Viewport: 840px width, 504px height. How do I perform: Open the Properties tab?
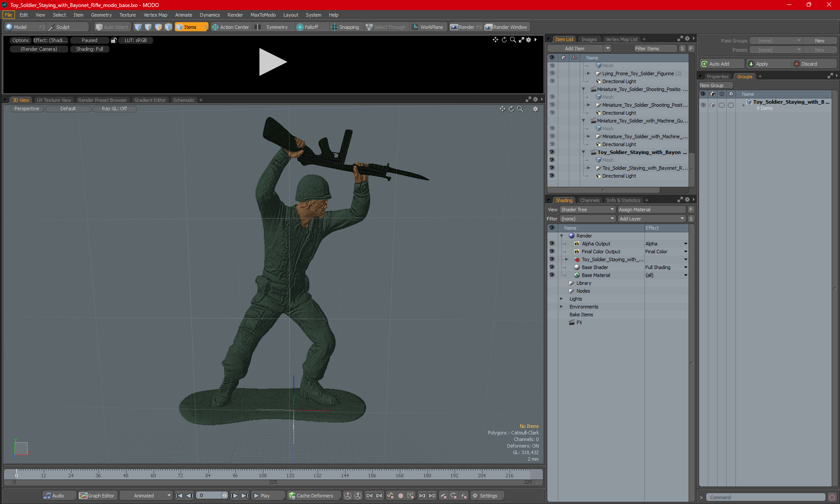click(x=717, y=77)
